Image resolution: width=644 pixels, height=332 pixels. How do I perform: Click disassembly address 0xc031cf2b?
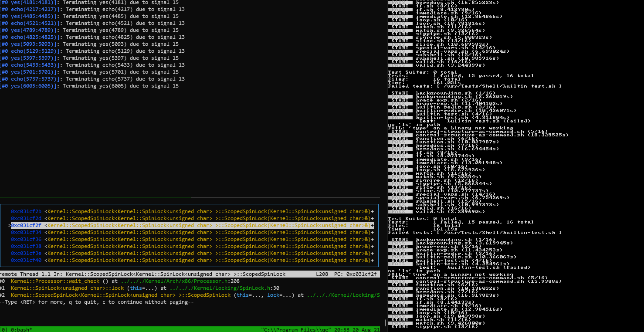(26, 211)
